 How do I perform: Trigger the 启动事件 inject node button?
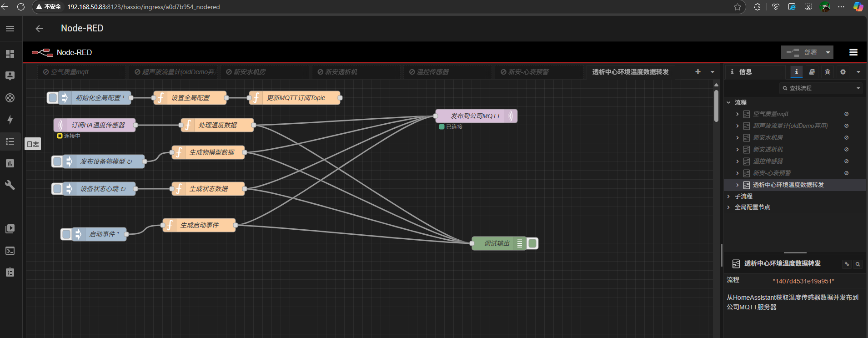coord(66,234)
